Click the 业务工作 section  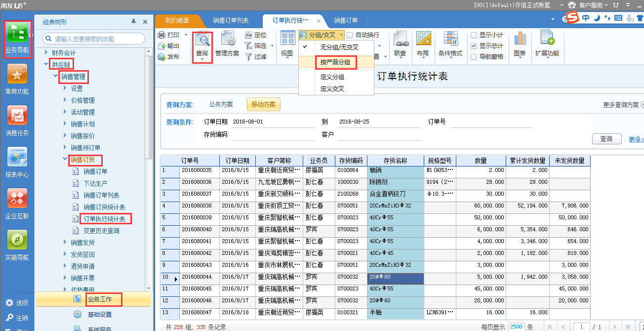tap(93, 299)
